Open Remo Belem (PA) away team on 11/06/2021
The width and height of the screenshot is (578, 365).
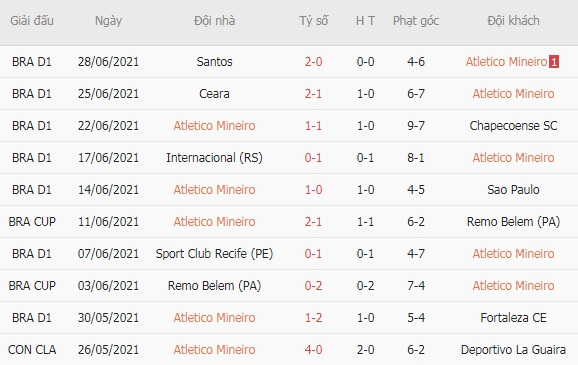click(x=513, y=222)
